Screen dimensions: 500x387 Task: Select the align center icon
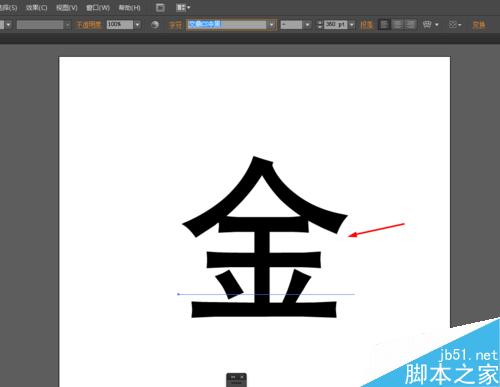coord(397,25)
